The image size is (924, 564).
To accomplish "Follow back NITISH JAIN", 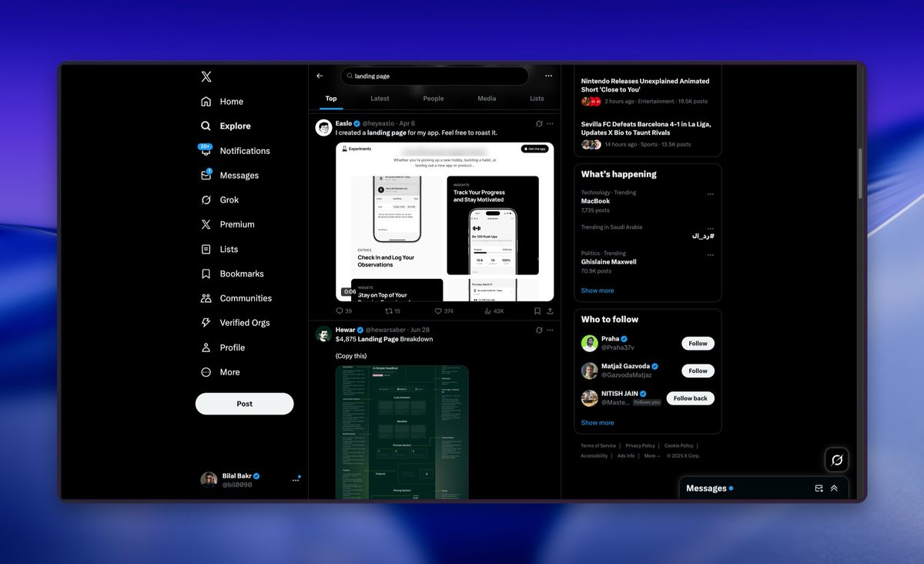I will pyautogui.click(x=690, y=398).
